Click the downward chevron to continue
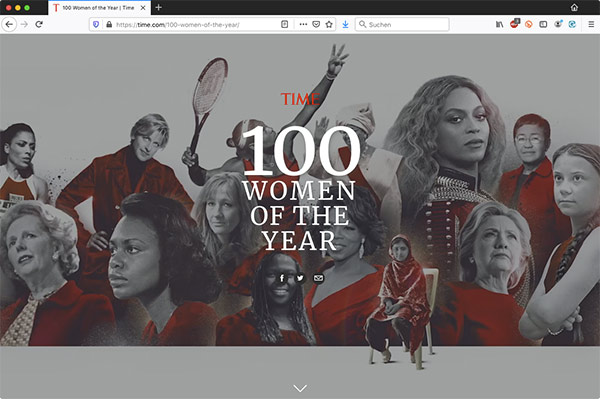The height and width of the screenshot is (399, 600). (x=300, y=388)
